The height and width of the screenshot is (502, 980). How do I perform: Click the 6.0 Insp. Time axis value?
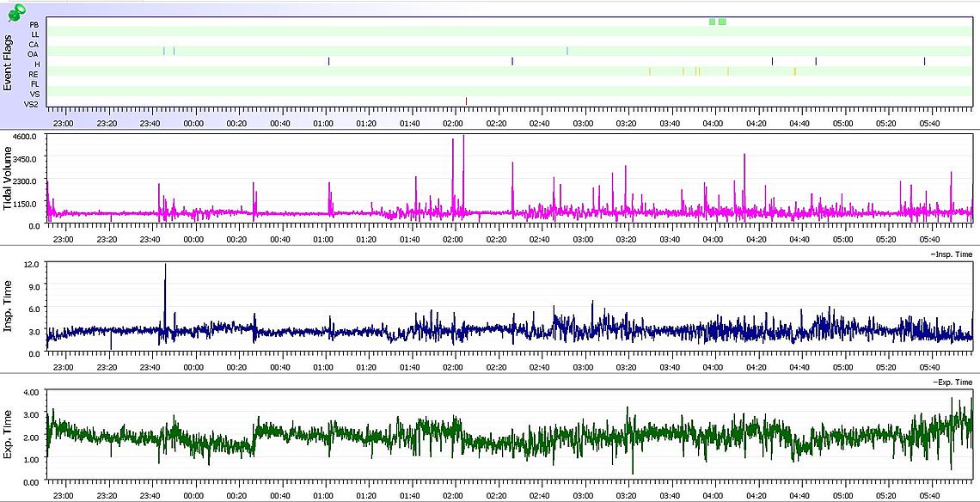[x=34, y=309]
